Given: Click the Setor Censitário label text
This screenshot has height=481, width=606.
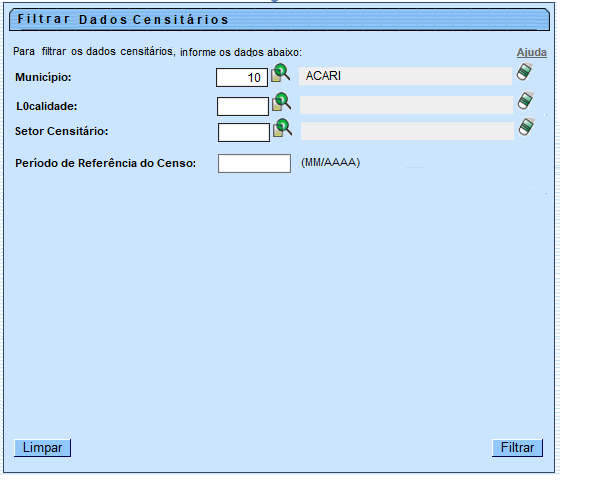Looking at the screenshot, I should pyautogui.click(x=62, y=131).
